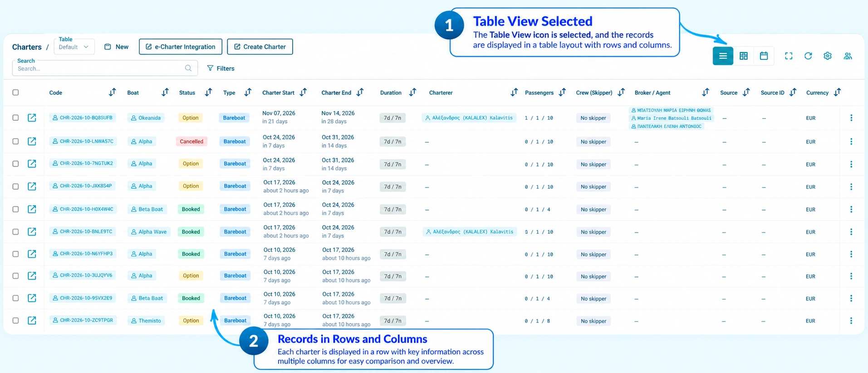Open charter code CHR-2026-10-JXK8S4P link

coord(82,186)
